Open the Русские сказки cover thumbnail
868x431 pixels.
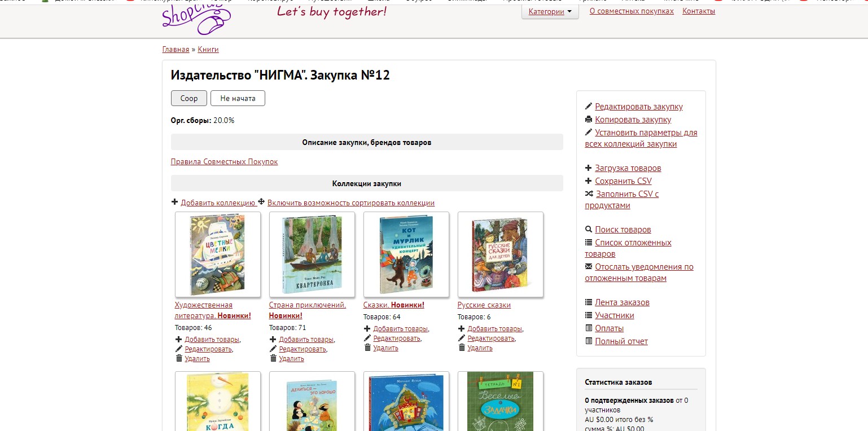pyautogui.click(x=501, y=254)
